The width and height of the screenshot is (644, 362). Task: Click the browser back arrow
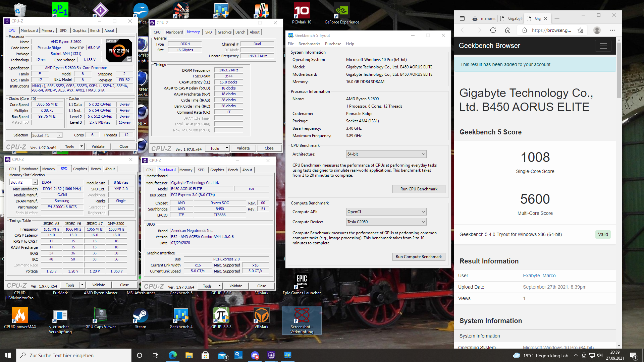pyautogui.click(x=464, y=30)
